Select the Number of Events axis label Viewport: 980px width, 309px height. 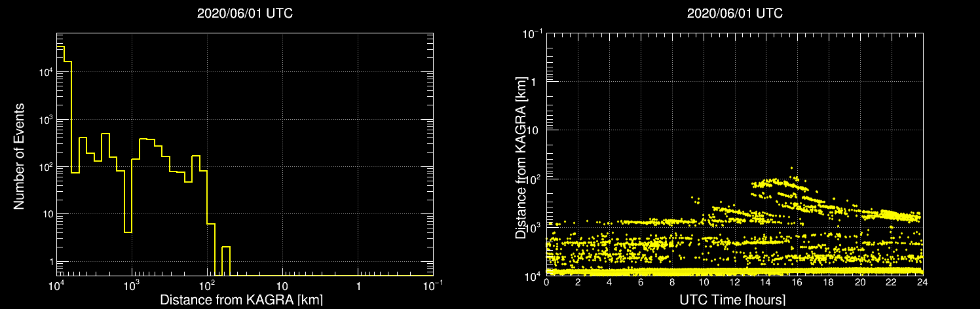19,156
